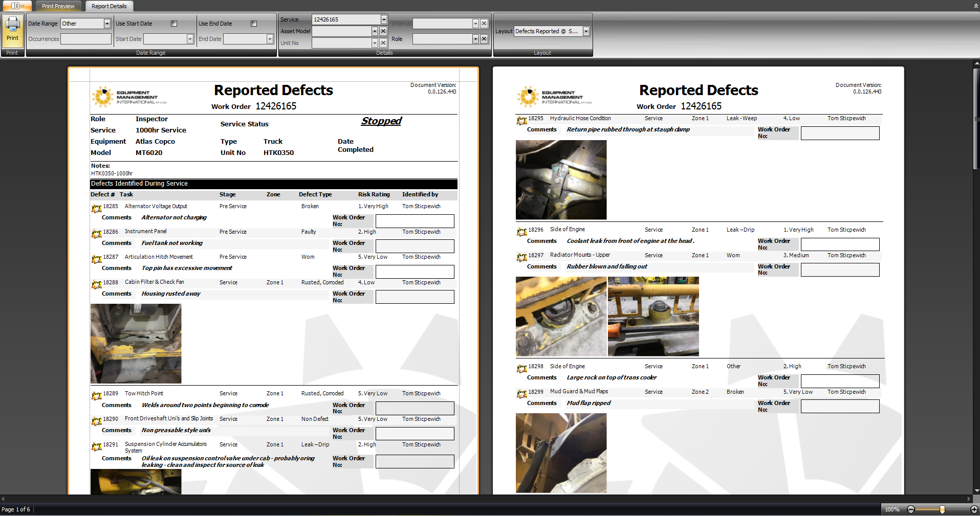Click the Print icon button
Image resolution: width=980 pixels, height=516 pixels.
12,31
